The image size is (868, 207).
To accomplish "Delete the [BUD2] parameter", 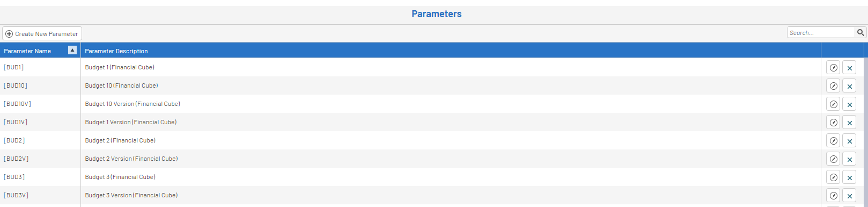I will [x=849, y=141].
